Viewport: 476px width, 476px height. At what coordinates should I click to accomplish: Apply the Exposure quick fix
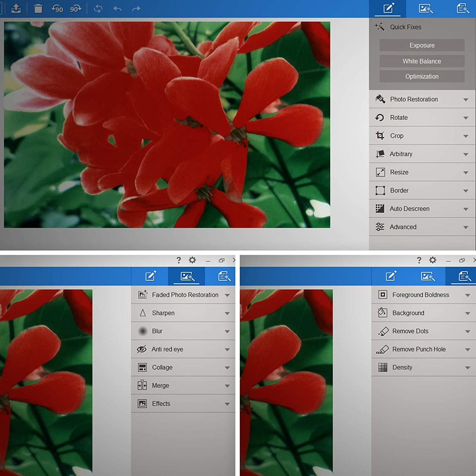tap(421, 45)
